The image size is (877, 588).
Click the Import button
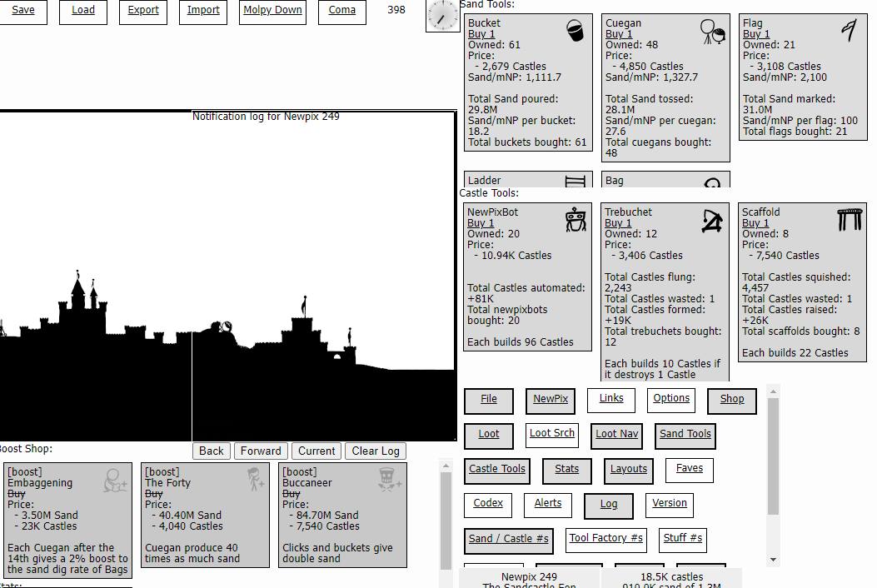coord(203,11)
